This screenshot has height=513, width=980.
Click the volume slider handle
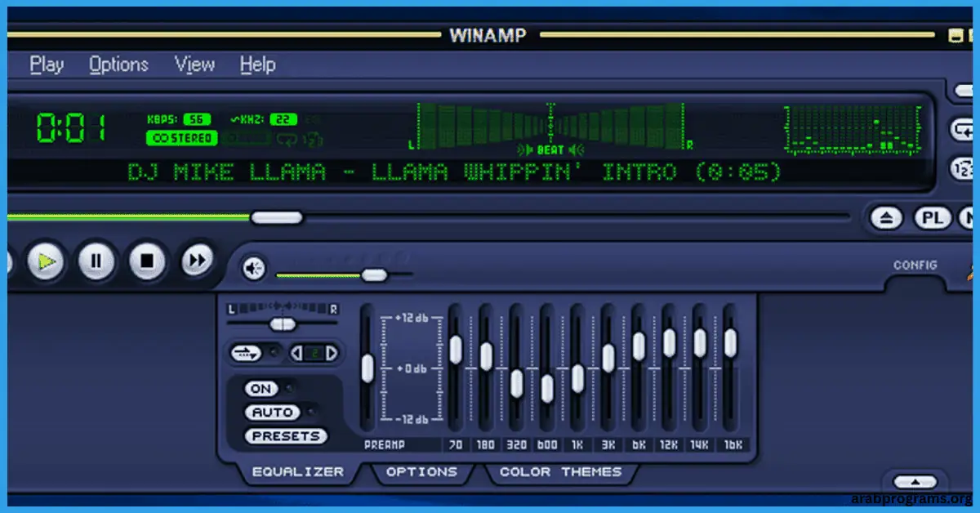[x=374, y=274]
